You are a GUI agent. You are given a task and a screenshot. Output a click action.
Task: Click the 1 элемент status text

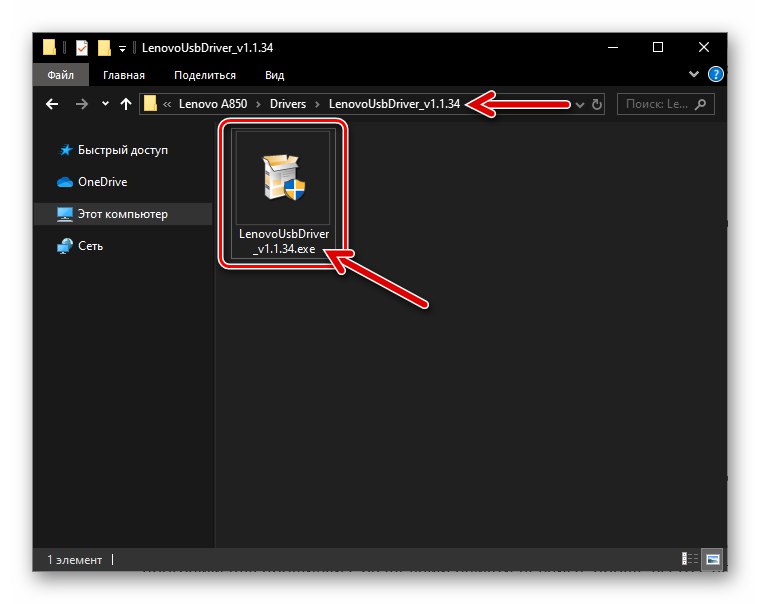pos(75,560)
